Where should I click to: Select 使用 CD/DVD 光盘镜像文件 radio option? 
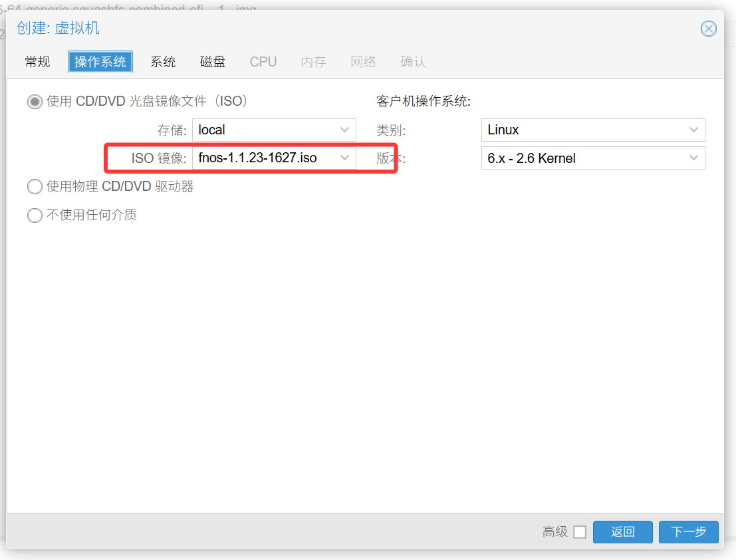35,102
